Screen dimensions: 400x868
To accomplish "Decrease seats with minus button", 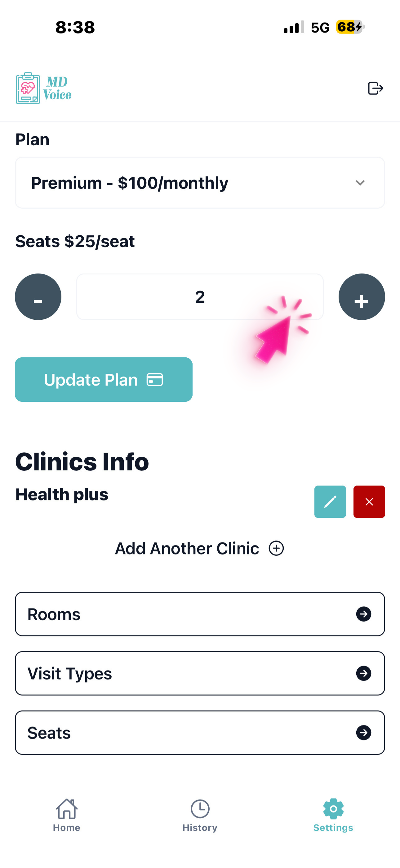I will point(38,297).
